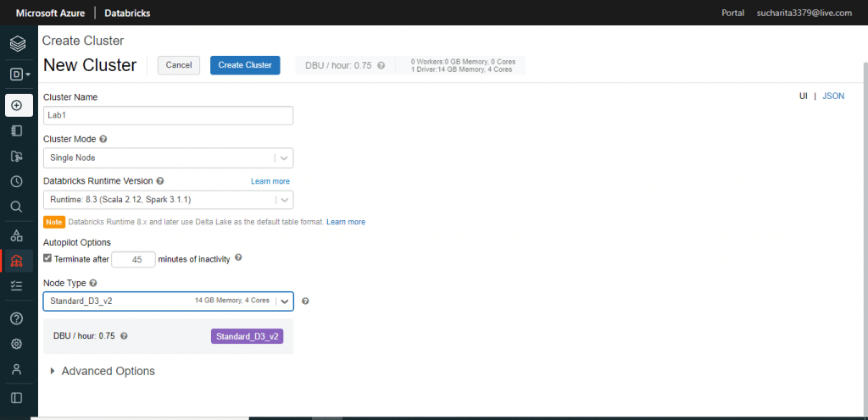Open the Clusters icon in sidebar
The height and width of the screenshot is (420, 868).
point(17,261)
